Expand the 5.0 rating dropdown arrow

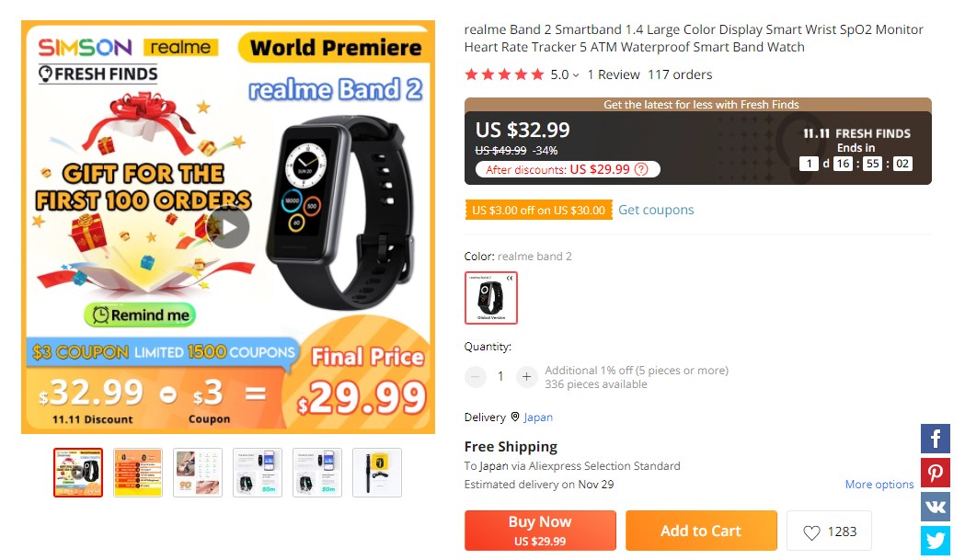tap(576, 75)
